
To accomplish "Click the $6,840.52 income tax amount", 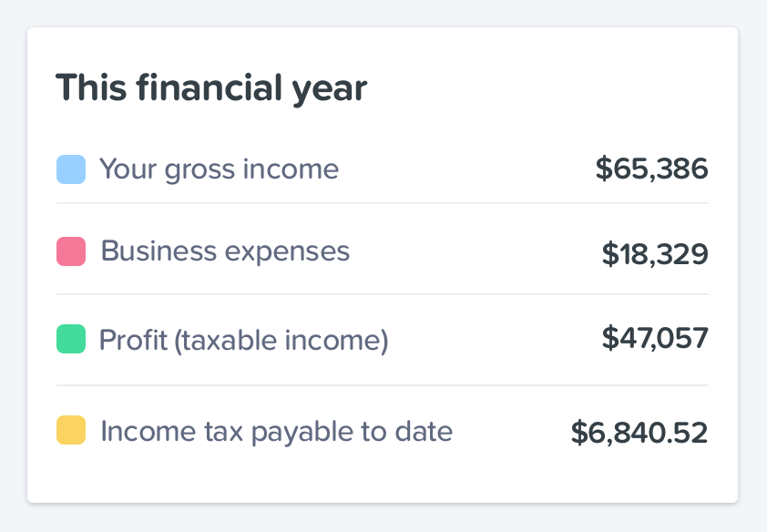I will pos(639,433).
